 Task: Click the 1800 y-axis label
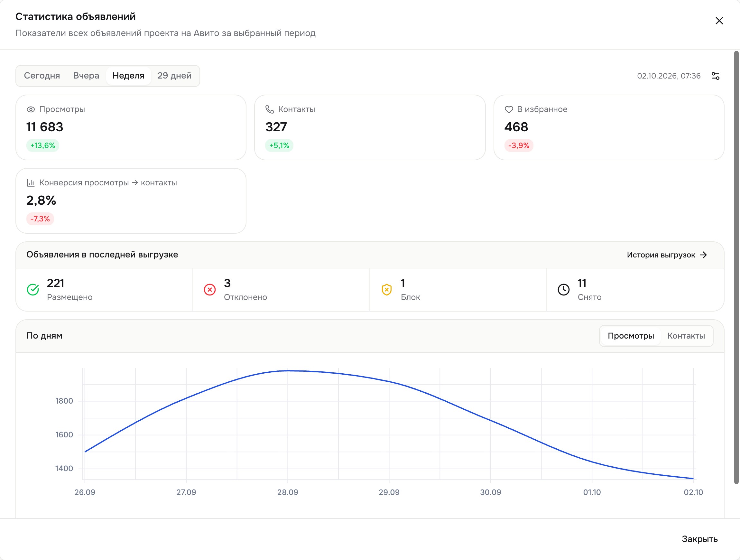click(64, 401)
